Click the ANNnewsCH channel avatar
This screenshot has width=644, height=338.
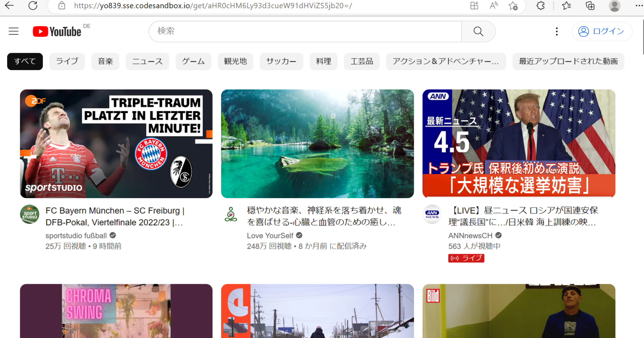[x=432, y=215]
